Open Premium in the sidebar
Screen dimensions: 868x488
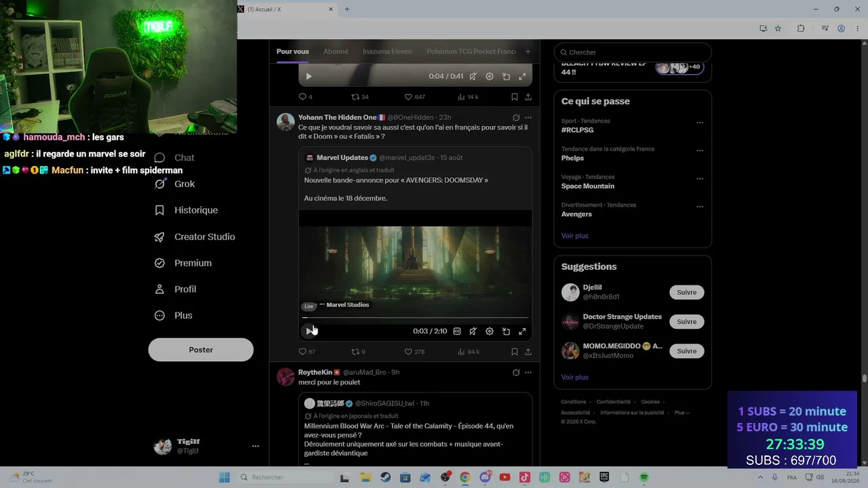tap(184, 263)
